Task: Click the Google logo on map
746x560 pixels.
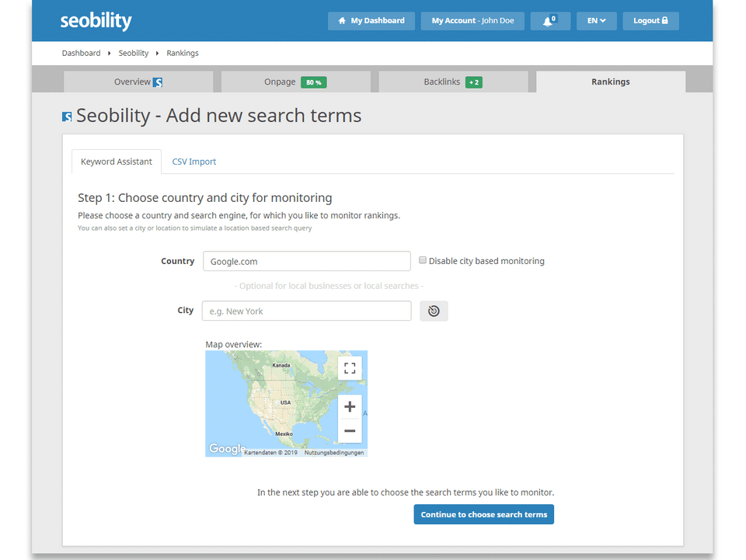Action: tap(227, 449)
